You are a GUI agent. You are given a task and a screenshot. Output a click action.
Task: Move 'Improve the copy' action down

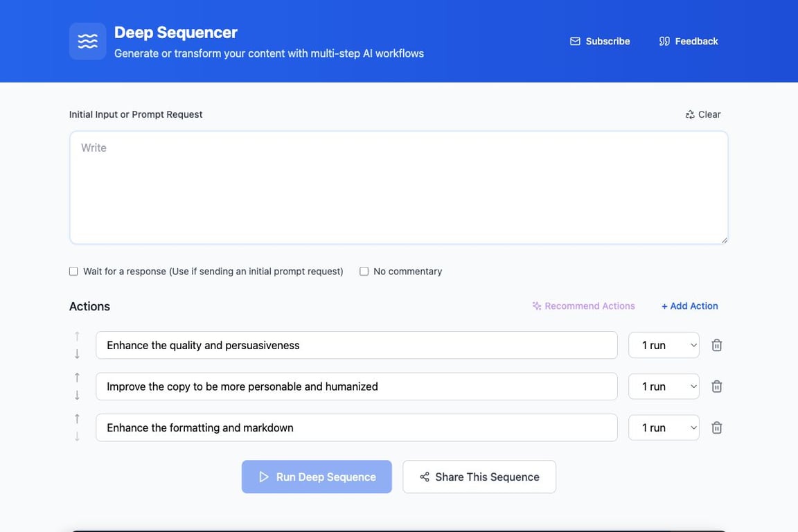click(77, 396)
